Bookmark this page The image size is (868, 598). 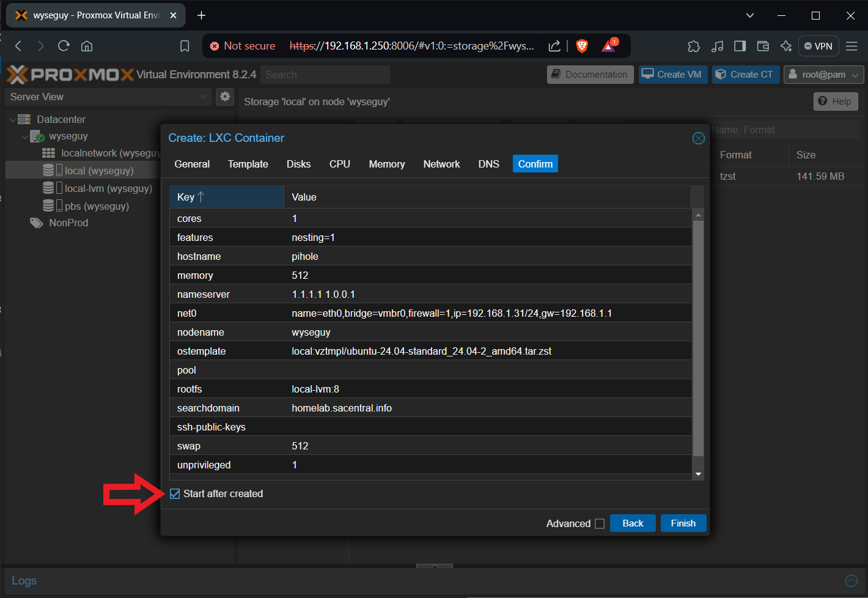pyautogui.click(x=185, y=46)
